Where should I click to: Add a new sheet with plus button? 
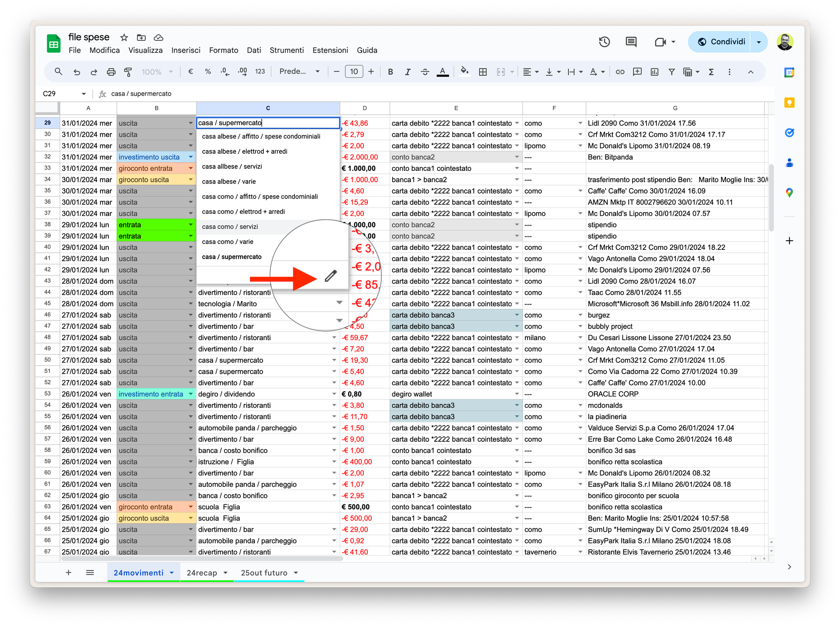point(68,572)
